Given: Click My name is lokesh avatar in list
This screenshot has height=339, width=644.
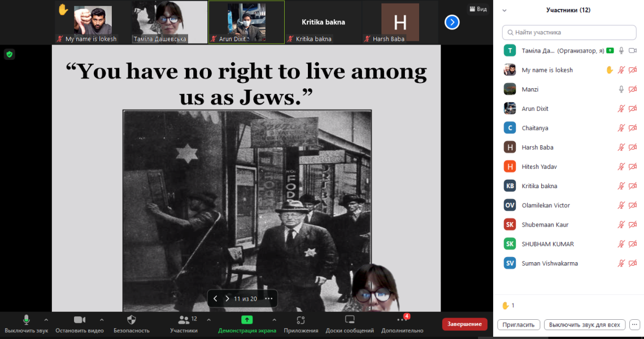Looking at the screenshot, I should click(x=510, y=70).
